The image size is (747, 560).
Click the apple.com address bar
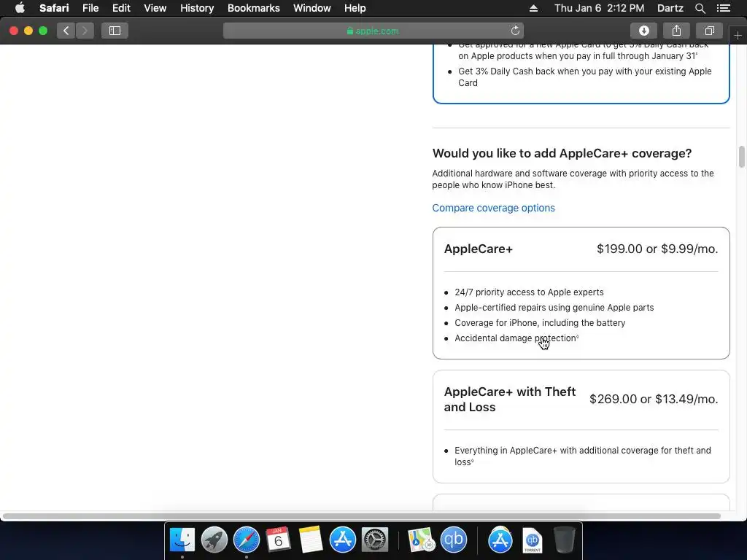(373, 31)
